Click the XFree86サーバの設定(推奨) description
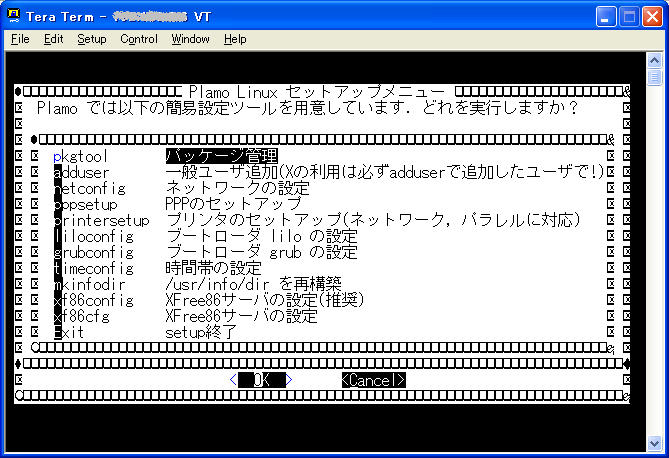The image size is (669, 458). [x=265, y=300]
